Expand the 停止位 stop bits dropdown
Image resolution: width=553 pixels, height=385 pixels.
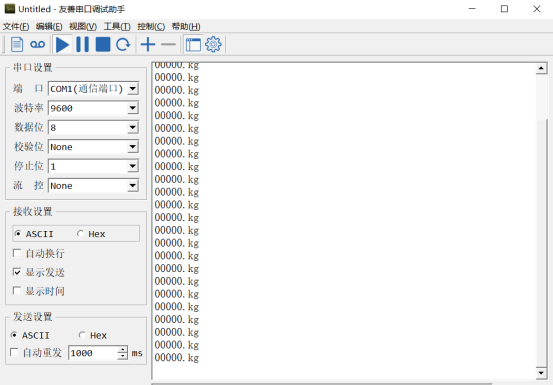[x=133, y=166]
